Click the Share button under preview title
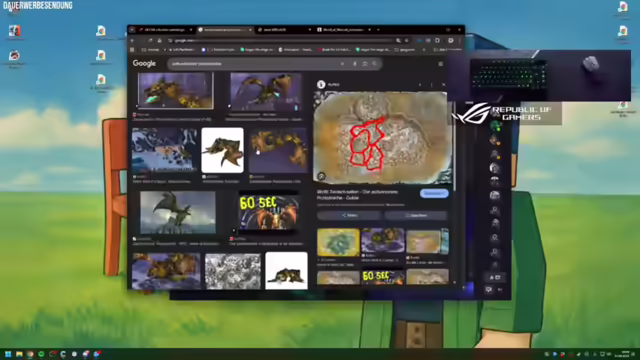The height and width of the screenshot is (360, 640). pos(349,215)
